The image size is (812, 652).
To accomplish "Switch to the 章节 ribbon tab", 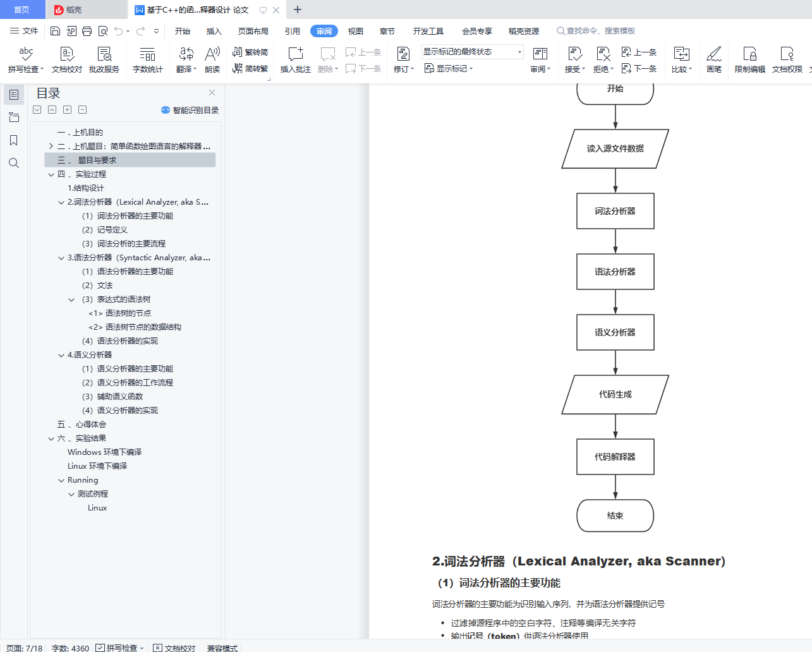I will (387, 31).
